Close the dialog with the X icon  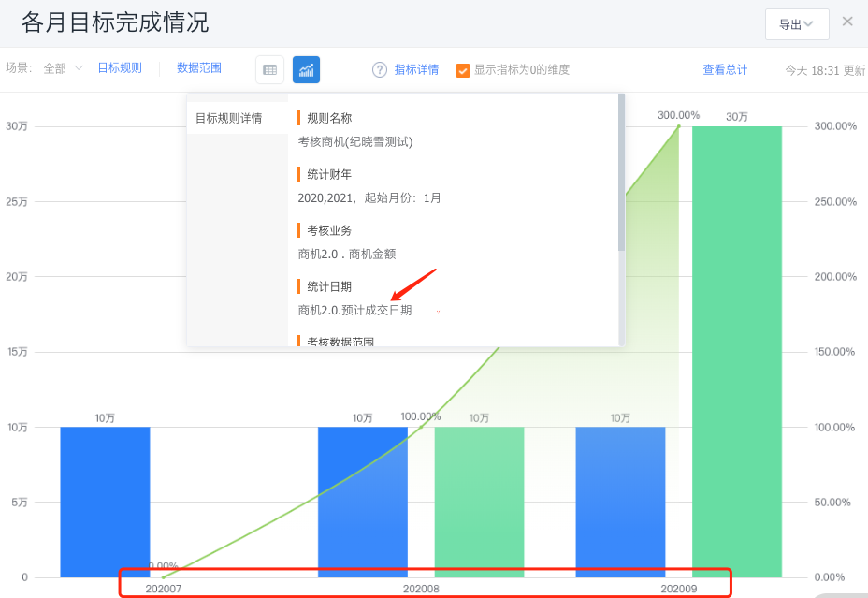pos(847,22)
